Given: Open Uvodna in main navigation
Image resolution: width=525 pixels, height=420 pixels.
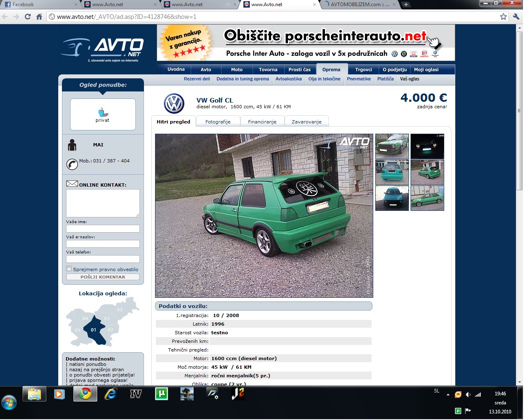Looking at the screenshot, I should tap(176, 69).
